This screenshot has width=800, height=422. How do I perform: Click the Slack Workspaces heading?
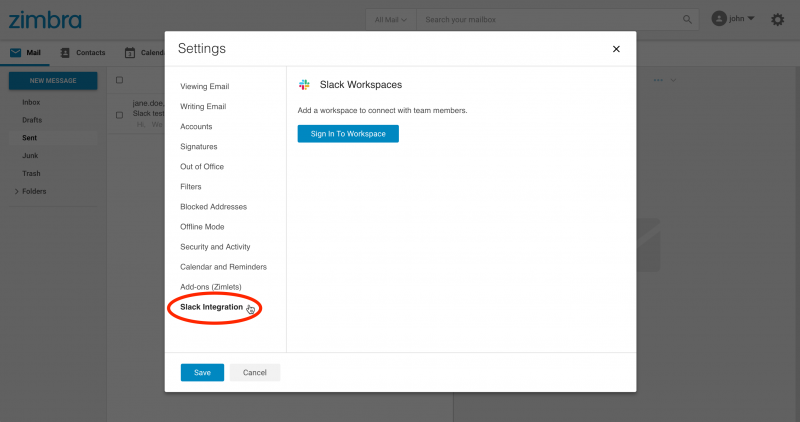point(361,85)
